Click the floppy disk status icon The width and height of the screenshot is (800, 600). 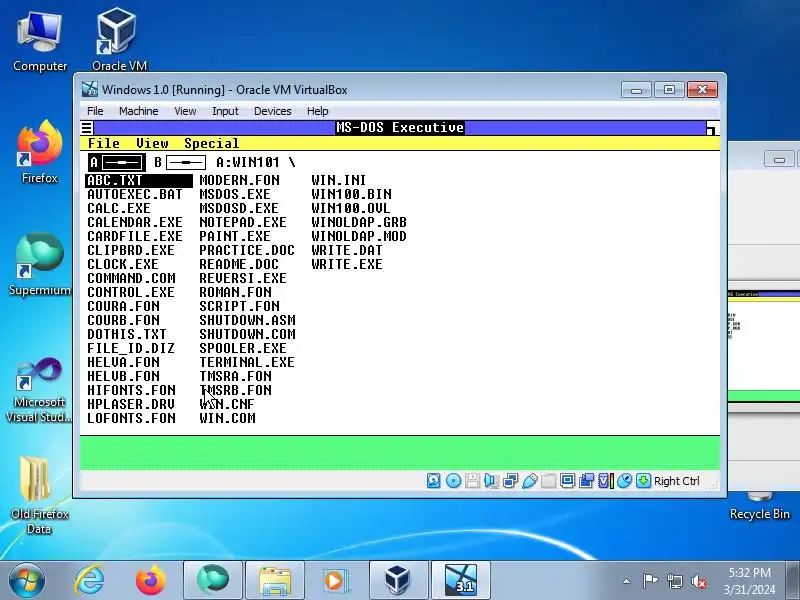pyautogui.click(x=472, y=481)
